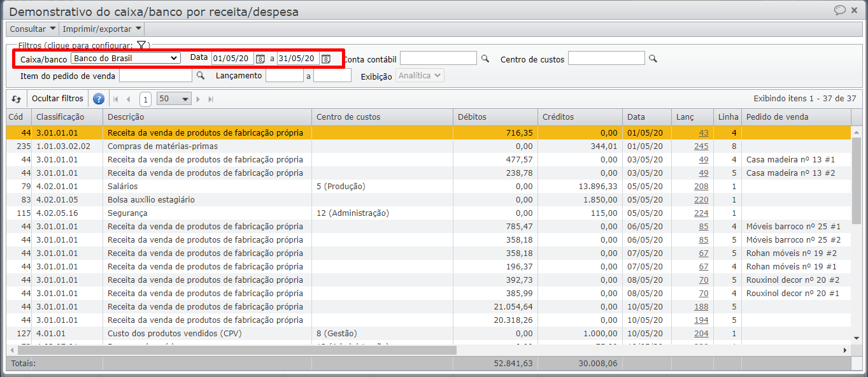Open the Consultar menu
Viewport: 868px width, 377px height.
tap(32, 29)
